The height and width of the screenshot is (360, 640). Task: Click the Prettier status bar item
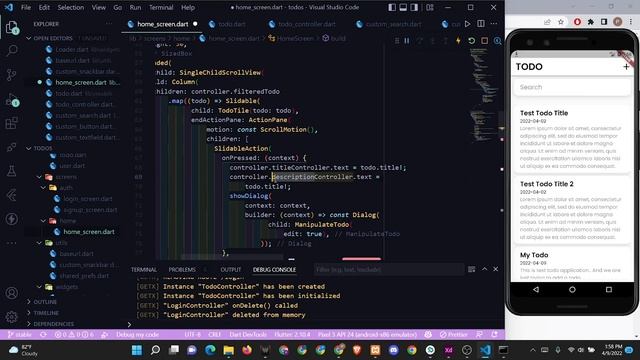(453, 335)
